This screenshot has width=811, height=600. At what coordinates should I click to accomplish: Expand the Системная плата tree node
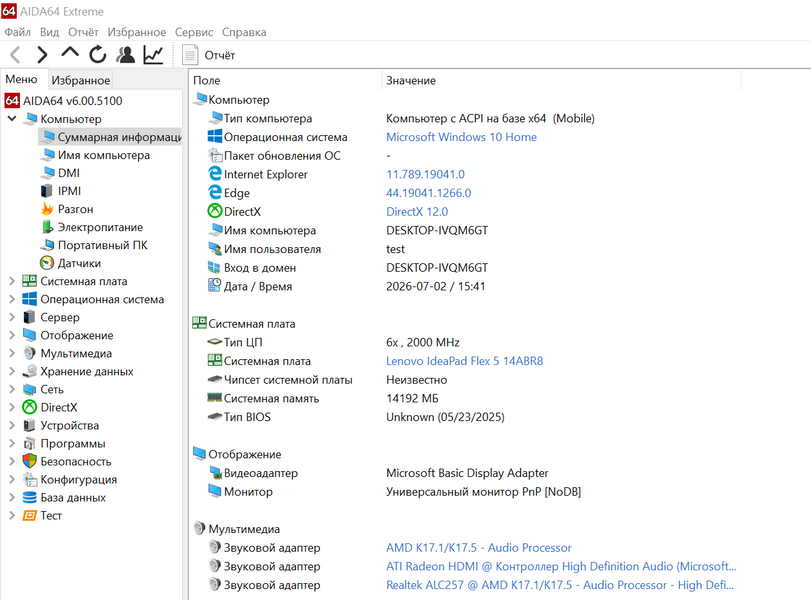[x=12, y=281]
